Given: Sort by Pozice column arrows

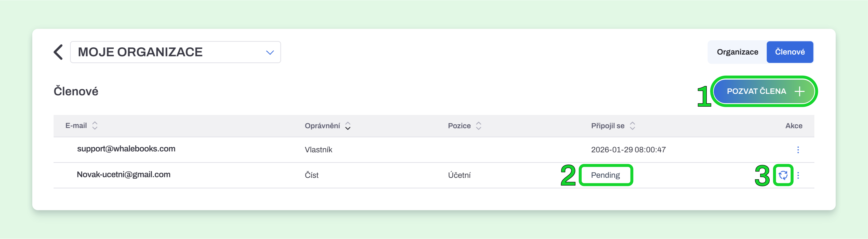Looking at the screenshot, I should tap(478, 126).
